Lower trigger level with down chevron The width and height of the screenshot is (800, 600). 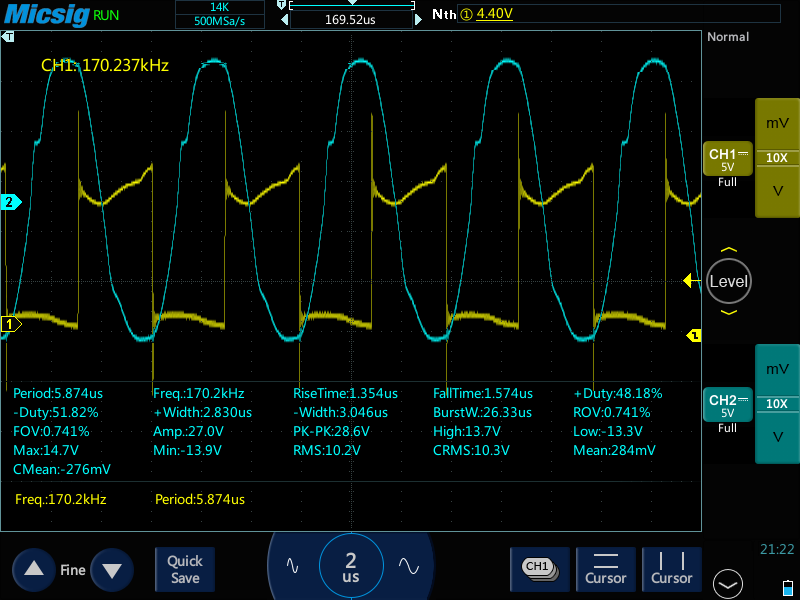click(729, 312)
